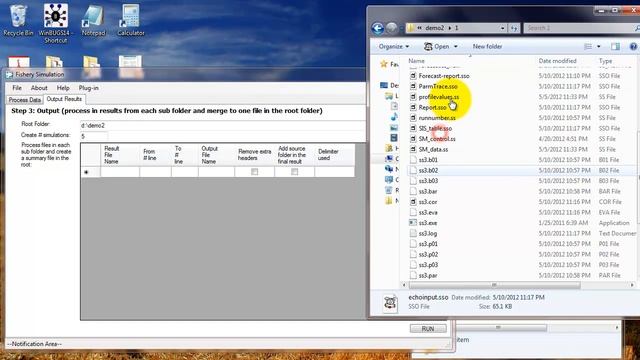
Task: Select the file name Report.sso
Action: pyautogui.click(x=433, y=107)
